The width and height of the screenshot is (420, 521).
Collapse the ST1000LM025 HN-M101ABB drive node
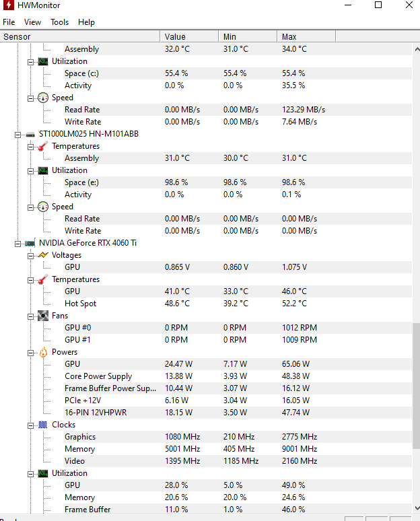tap(17, 135)
